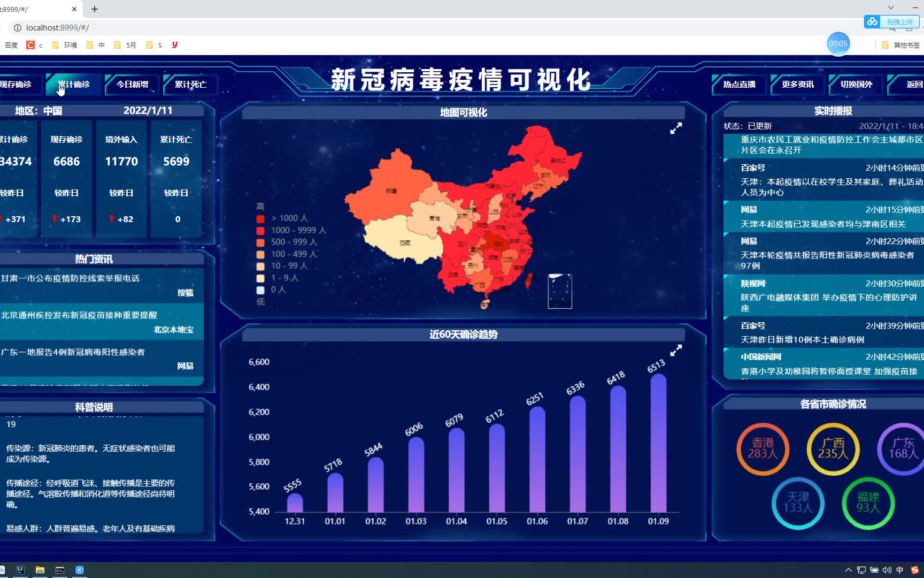The image size is (924, 578).
Task: Toggle the 今日新增 data view
Action: pyautogui.click(x=132, y=84)
